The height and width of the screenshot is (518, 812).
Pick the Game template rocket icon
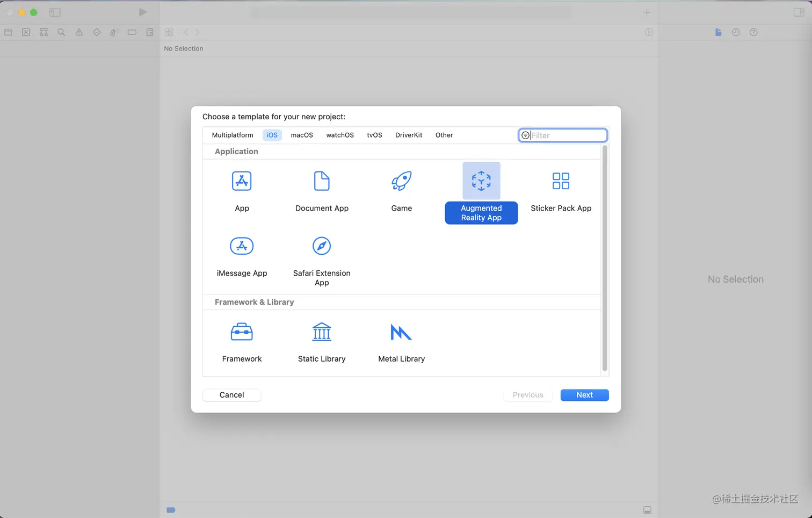(x=401, y=181)
